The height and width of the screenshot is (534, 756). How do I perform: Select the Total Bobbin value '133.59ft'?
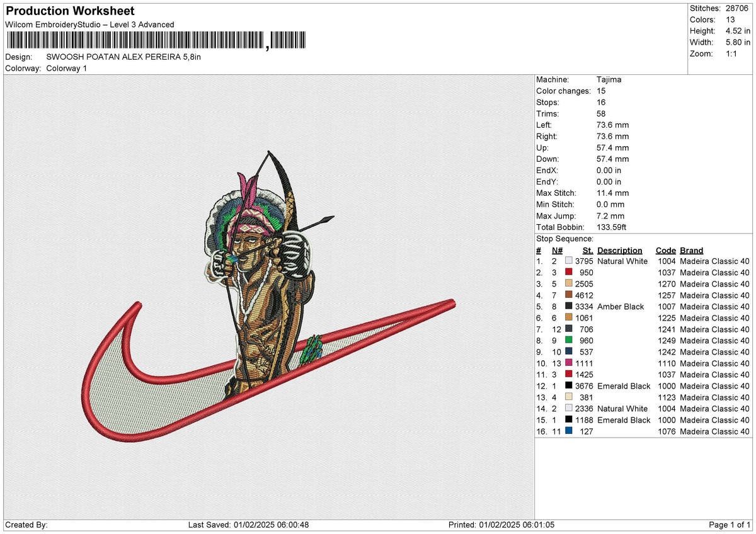(x=611, y=227)
